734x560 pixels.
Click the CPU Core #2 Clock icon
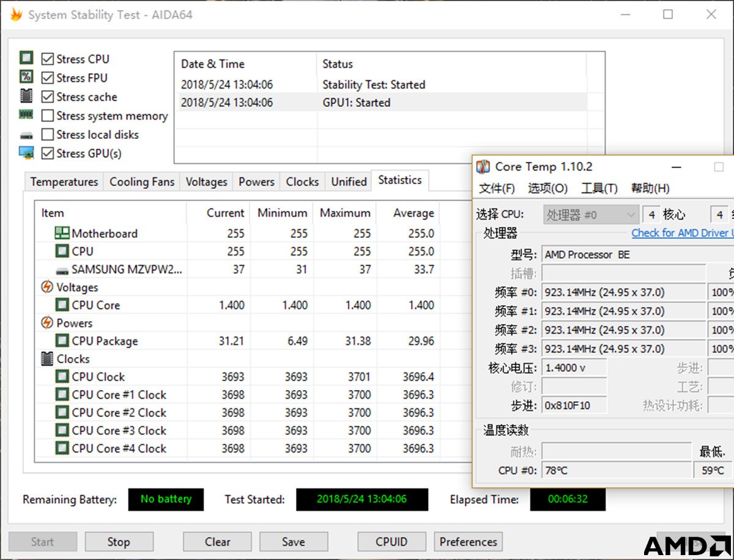[x=62, y=412]
